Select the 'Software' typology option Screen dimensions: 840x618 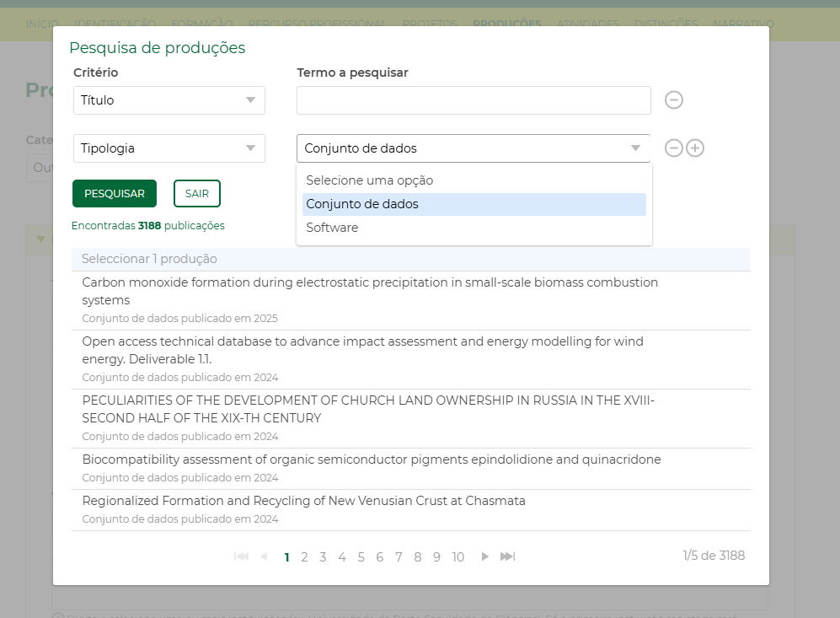[x=474, y=228]
